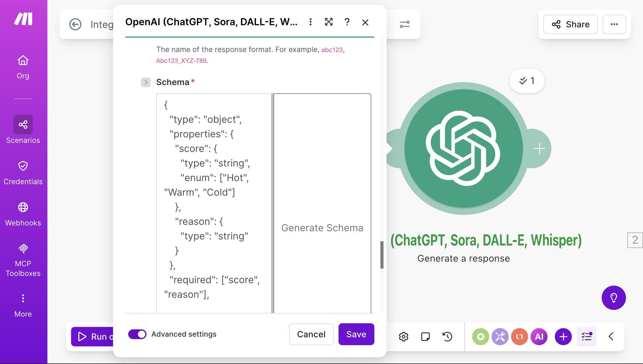The width and height of the screenshot is (643, 364).
Task: Open the Share menu
Action: (x=570, y=24)
